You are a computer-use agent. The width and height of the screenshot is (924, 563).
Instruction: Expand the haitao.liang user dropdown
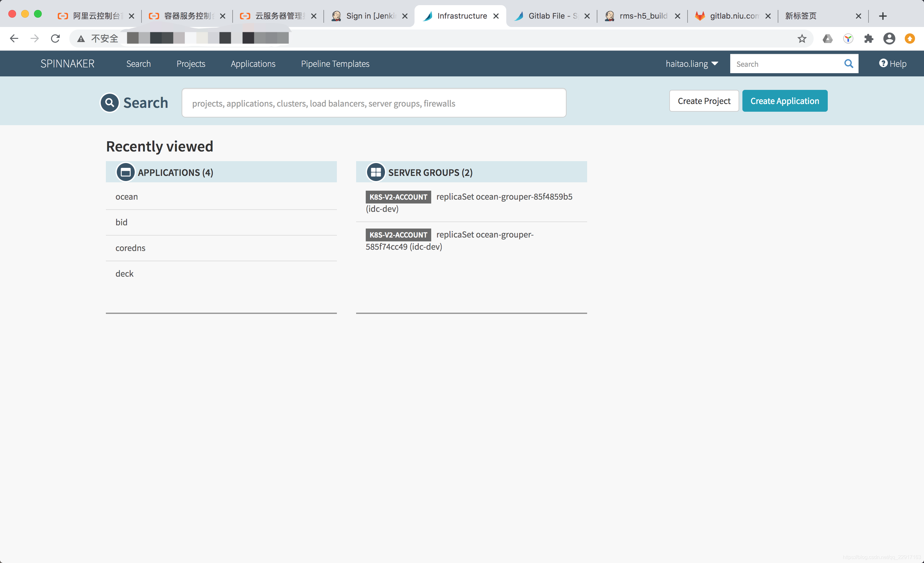(x=691, y=64)
